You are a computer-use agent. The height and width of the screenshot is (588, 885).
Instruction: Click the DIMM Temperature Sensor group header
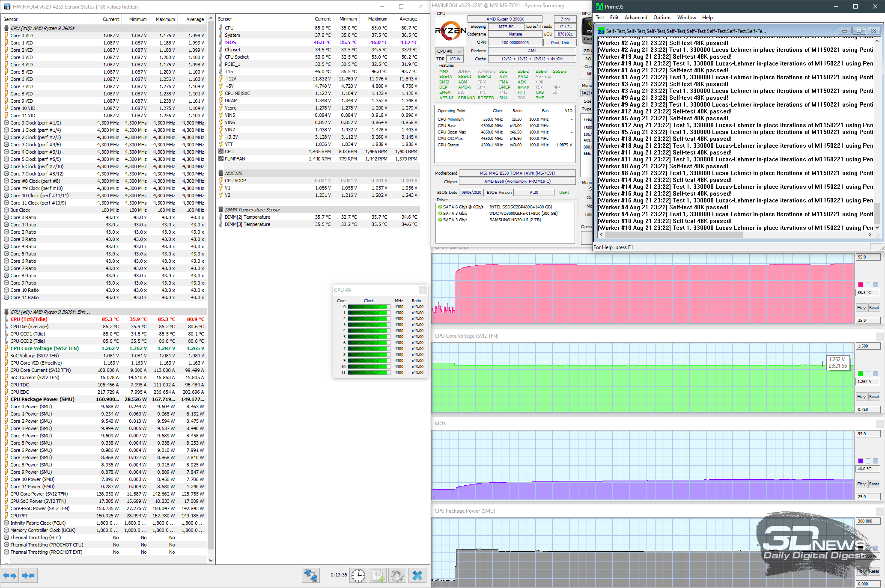click(318, 210)
